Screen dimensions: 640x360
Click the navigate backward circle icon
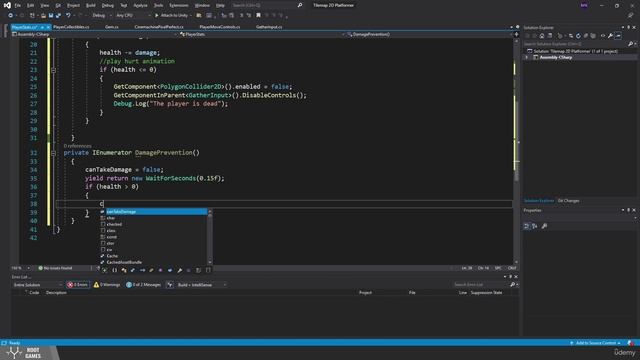(10, 16)
